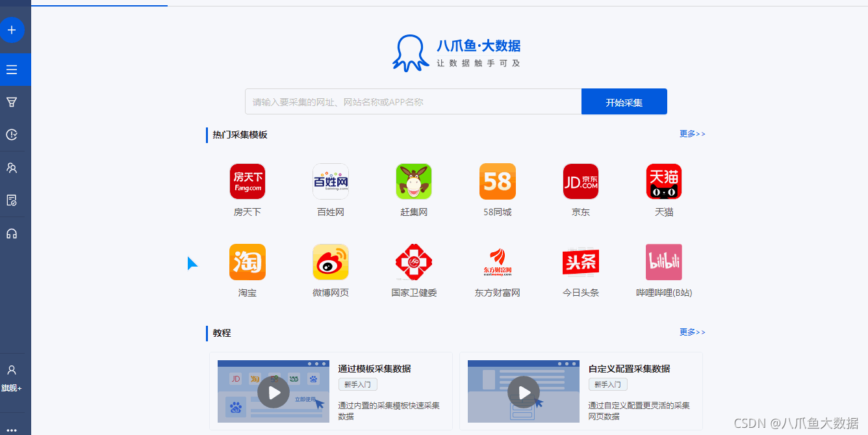Select the 京东 JD.com template icon
Viewport: 868px width, 435px height.
[x=581, y=181]
